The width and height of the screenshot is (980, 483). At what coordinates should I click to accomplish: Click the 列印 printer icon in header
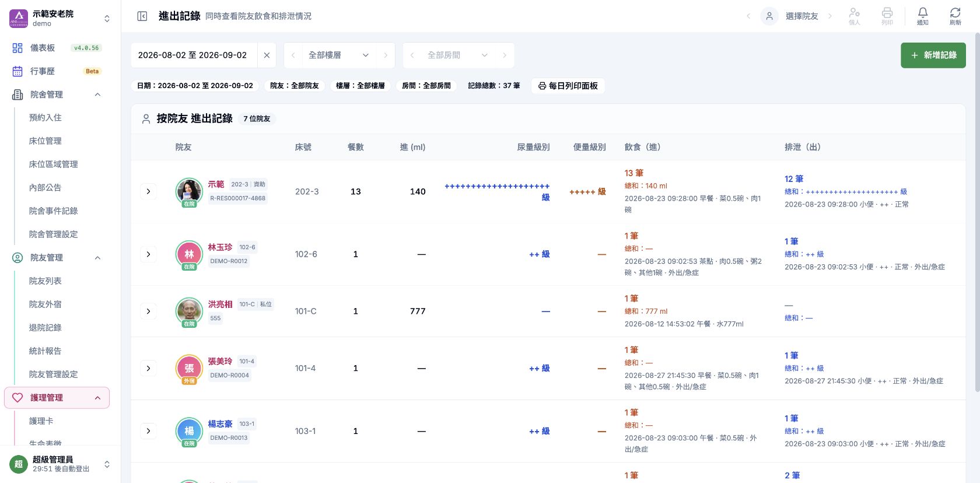887,16
